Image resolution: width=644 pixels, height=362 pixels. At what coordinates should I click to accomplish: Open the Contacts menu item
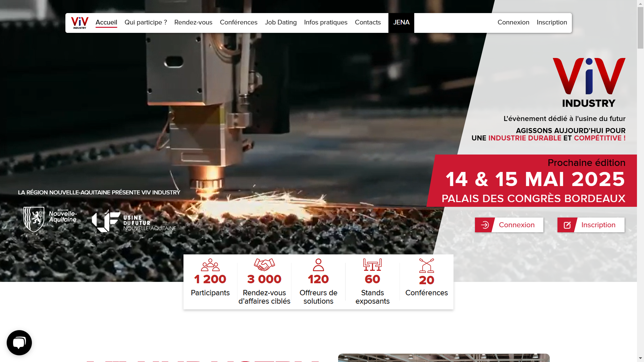(x=368, y=22)
